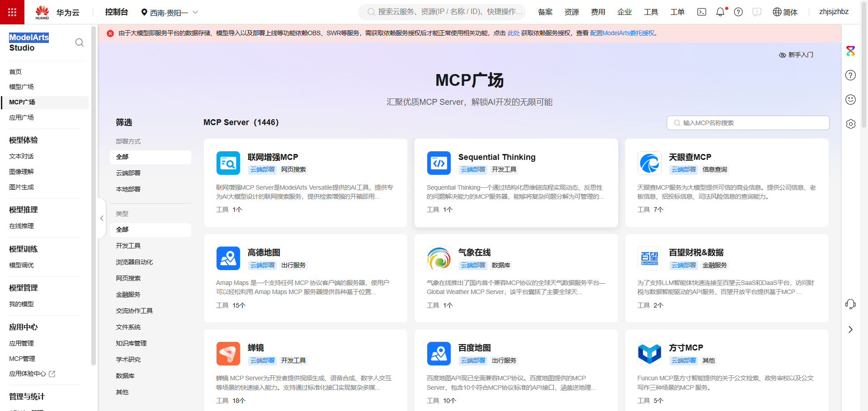The image size is (868, 411).
Task: Open 工具 in the top navigation
Action: pos(651,12)
